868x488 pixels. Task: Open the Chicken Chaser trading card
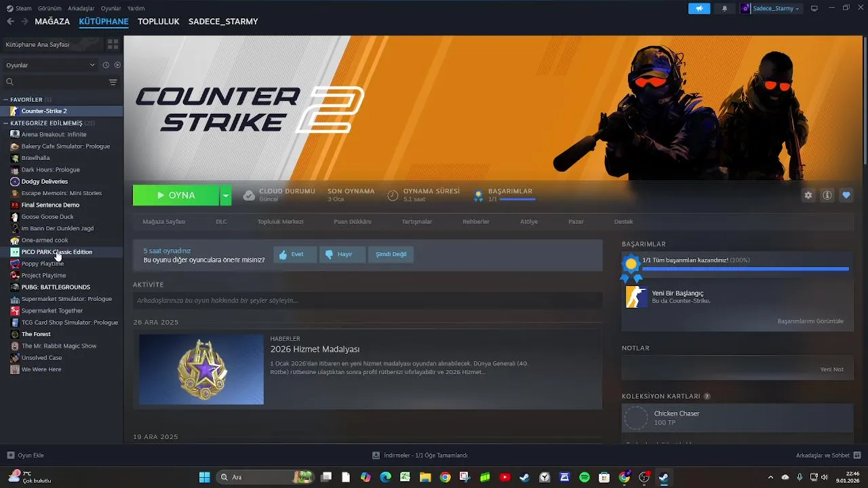[x=737, y=418]
